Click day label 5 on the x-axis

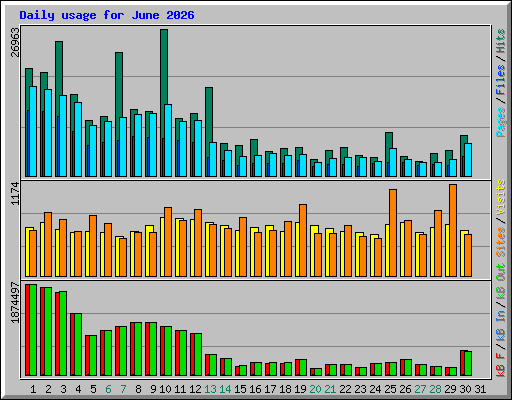coord(93,389)
